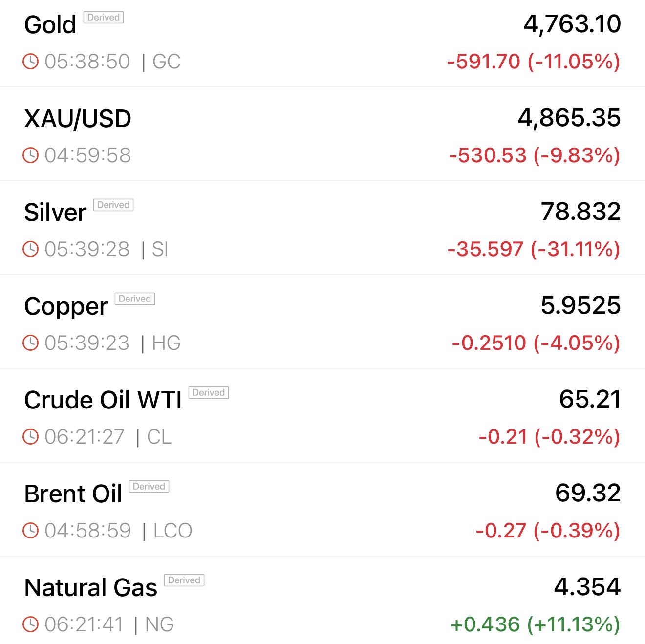
Task: Click the Crude Oil WTI clock icon
Action: 30,437
